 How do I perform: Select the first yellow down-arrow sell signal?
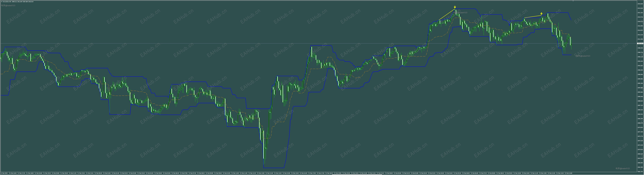455,7
